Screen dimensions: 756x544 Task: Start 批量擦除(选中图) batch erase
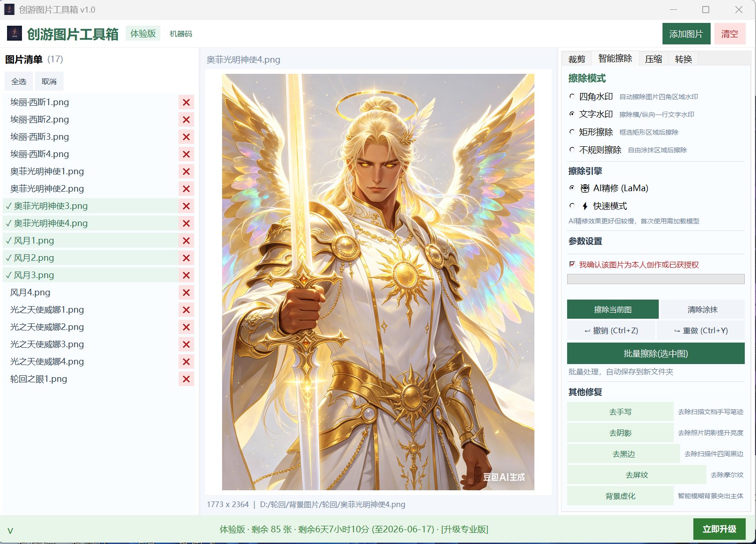click(x=655, y=353)
